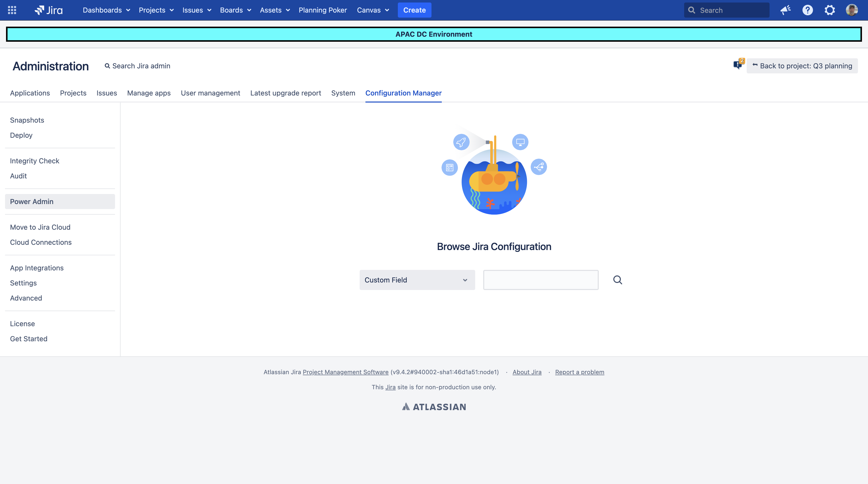Click the APAC DC Environment banner
This screenshot has height=484, width=868.
click(x=434, y=34)
